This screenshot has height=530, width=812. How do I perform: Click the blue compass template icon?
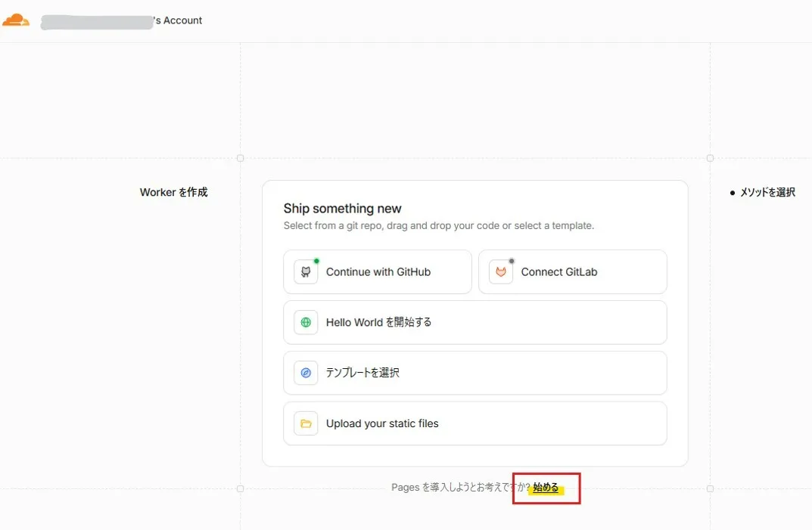[x=306, y=373]
